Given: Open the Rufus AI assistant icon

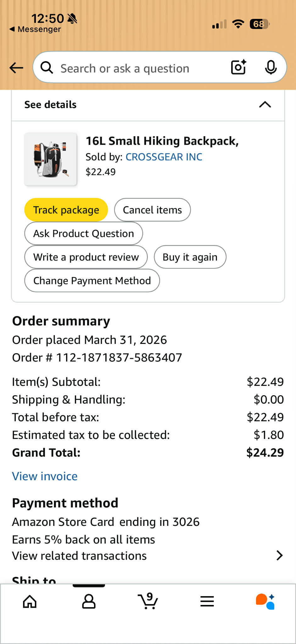Looking at the screenshot, I should point(265,601).
